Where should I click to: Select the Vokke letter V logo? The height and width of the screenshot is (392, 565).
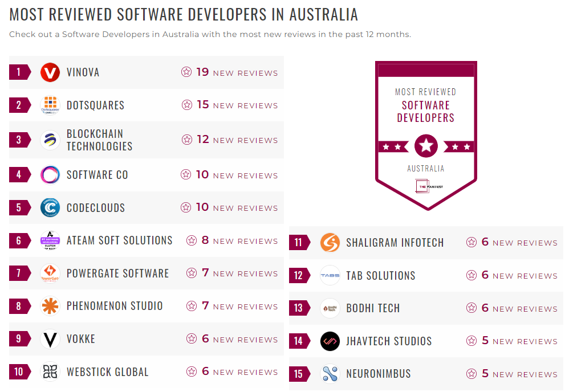(50, 338)
